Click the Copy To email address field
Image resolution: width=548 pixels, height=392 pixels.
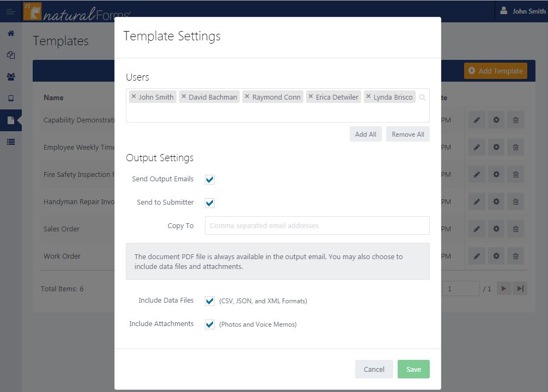pyautogui.click(x=316, y=225)
